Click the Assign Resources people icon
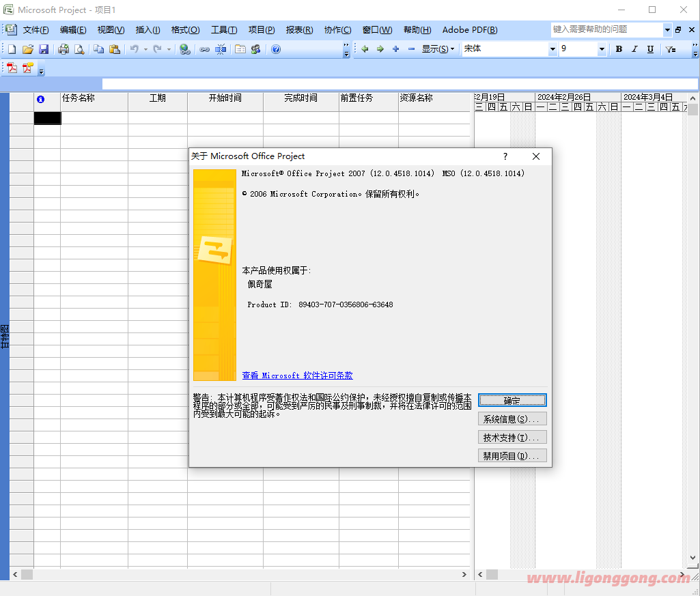Image resolution: width=700 pixels, height=596 pixels. pos(256,49)
